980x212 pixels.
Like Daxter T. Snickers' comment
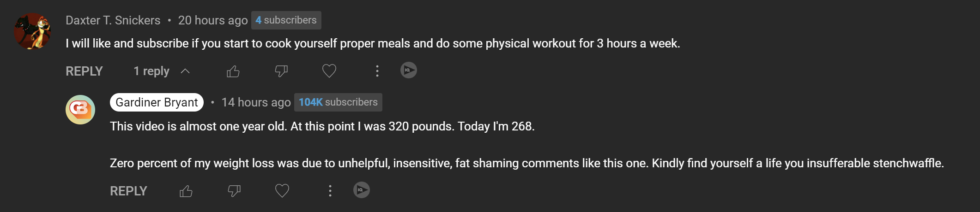pos(233,71)
